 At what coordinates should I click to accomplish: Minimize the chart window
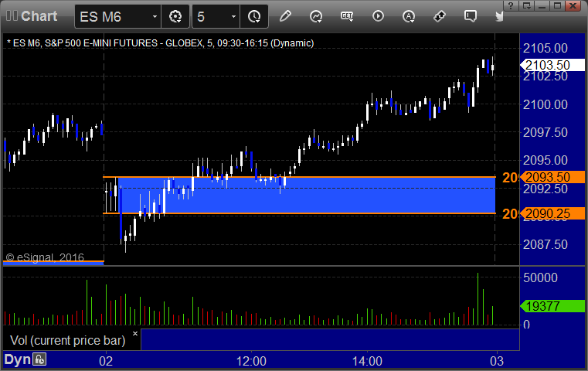pos(542,5)
